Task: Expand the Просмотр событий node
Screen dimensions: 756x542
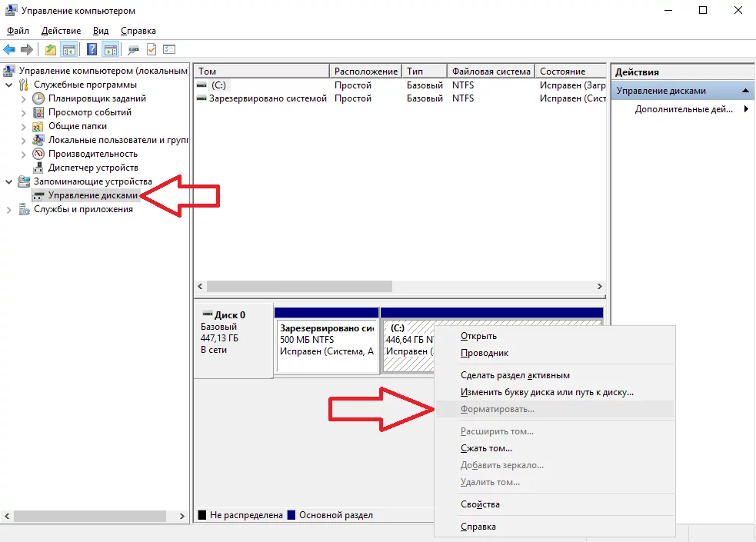Action: pos(24,113)
